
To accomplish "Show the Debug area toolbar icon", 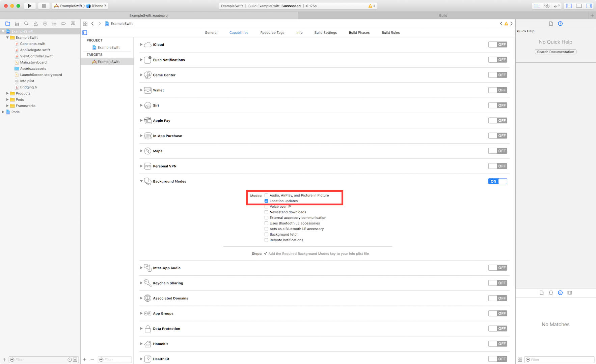I will coord(579,6).
